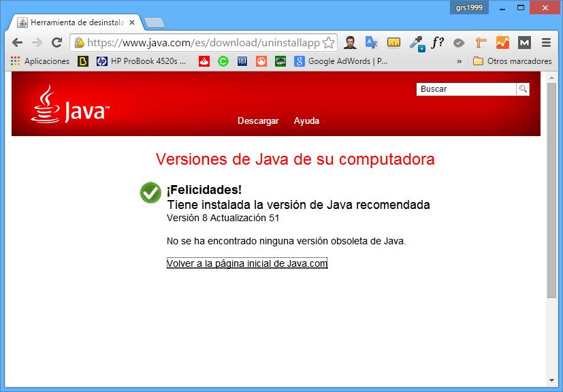
Task: Click the magnifier search icon on Java site
Action: pyautogui.click(x=523, y=89)
